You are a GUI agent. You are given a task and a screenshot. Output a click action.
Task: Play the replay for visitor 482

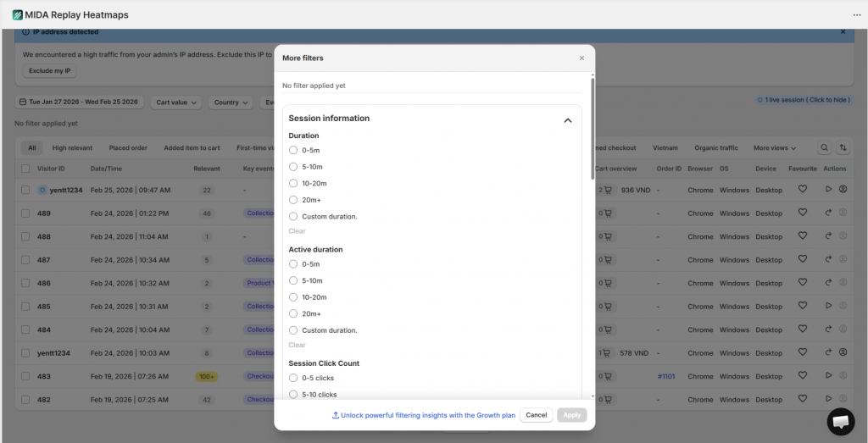(829, 398)
